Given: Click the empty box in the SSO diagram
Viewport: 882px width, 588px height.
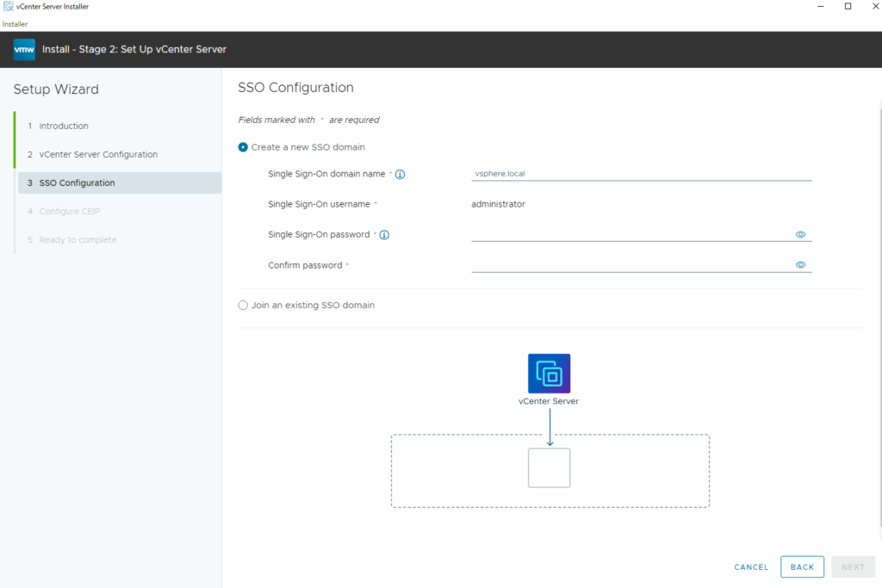Looking at the screenshot, I should [549, 467].
